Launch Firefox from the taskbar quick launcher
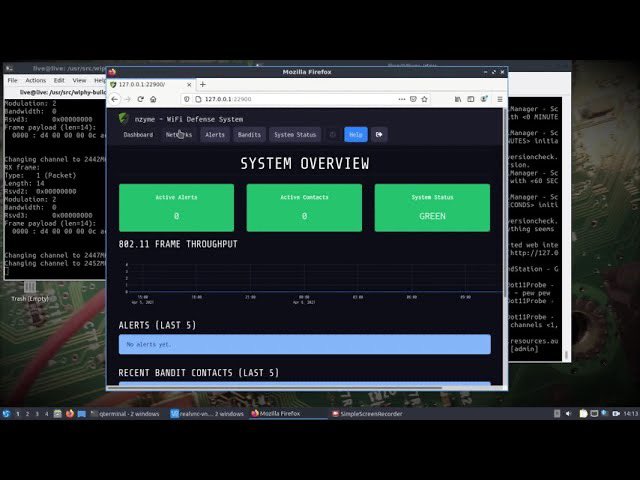640x480 pixels. (70, 413)
